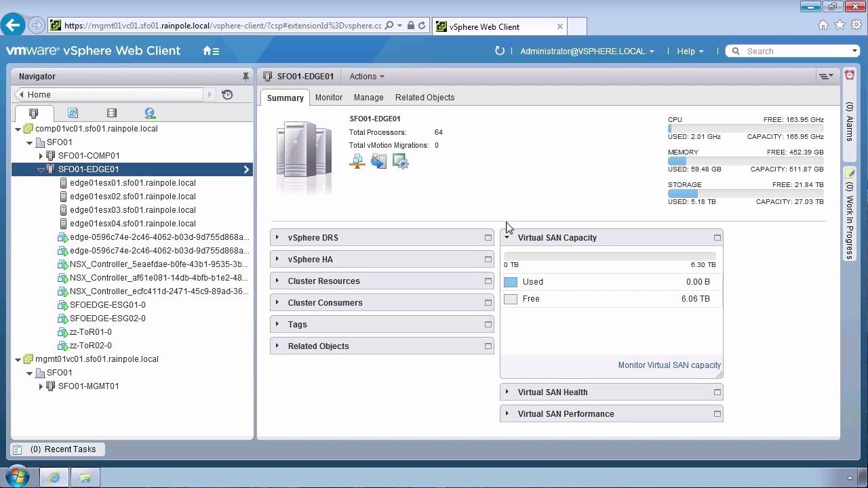Click the search magnifier icon
The height and width of the screenshot is (488, 868).
pos(736,51)
